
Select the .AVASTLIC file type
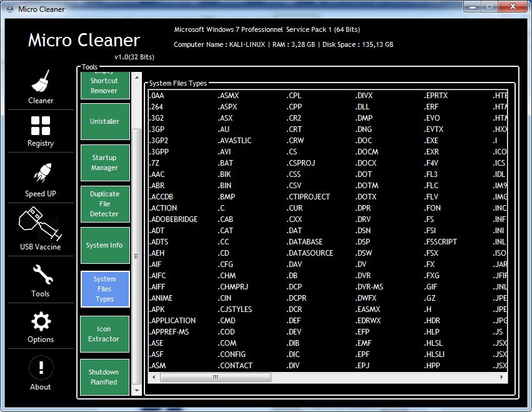point(234,141)
